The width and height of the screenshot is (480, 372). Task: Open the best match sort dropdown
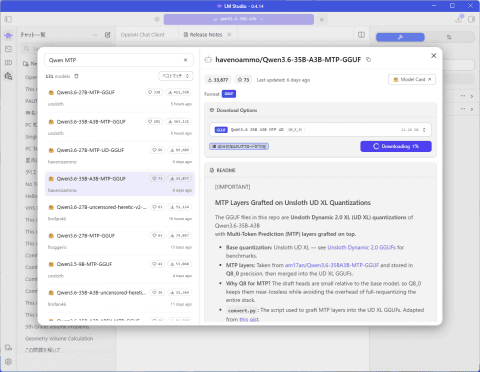(x=176, y=76)
